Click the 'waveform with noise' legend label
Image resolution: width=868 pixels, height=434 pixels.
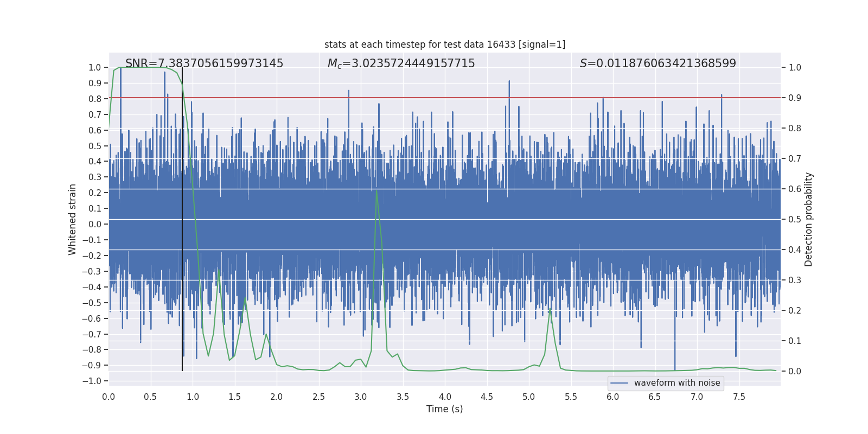[x=676, y=383]
